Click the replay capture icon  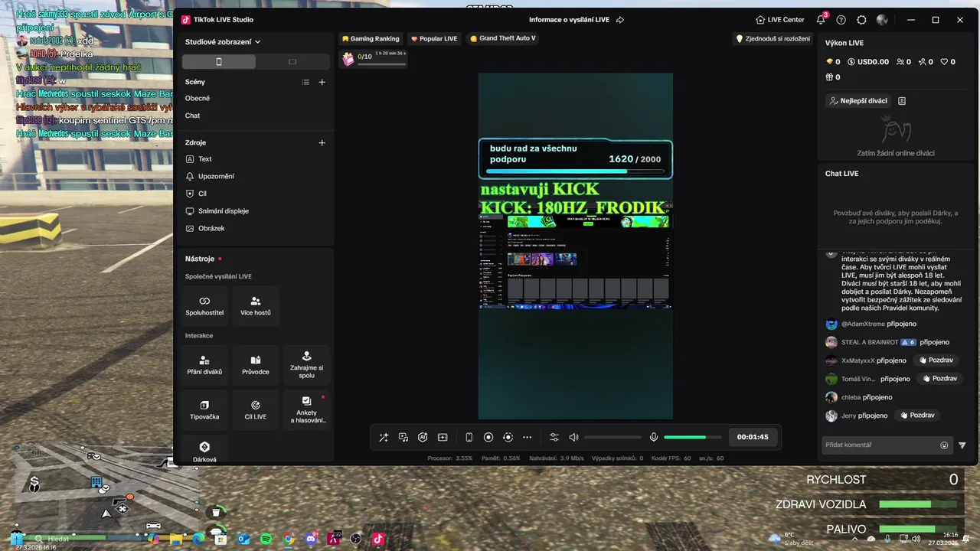(508, 437)
